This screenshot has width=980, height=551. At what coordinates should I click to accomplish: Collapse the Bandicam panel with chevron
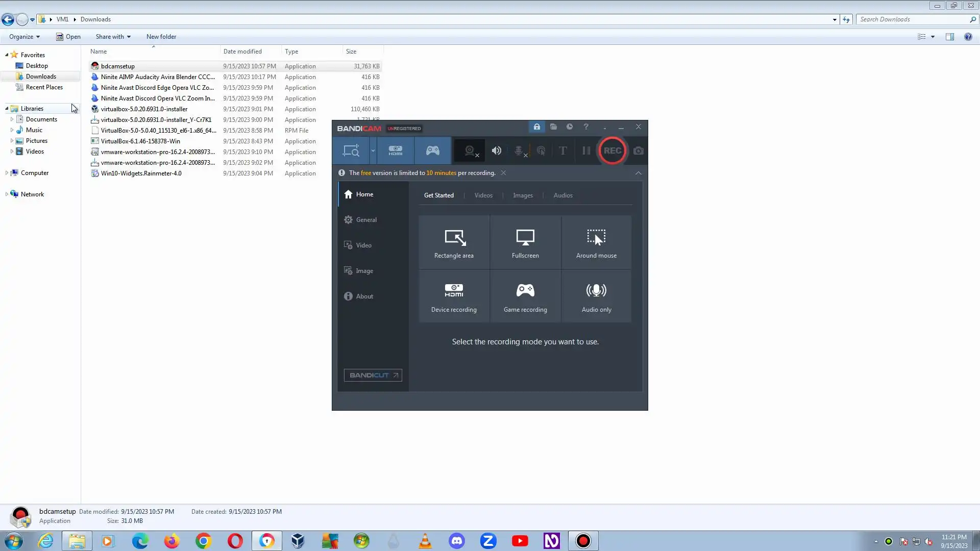638,173
